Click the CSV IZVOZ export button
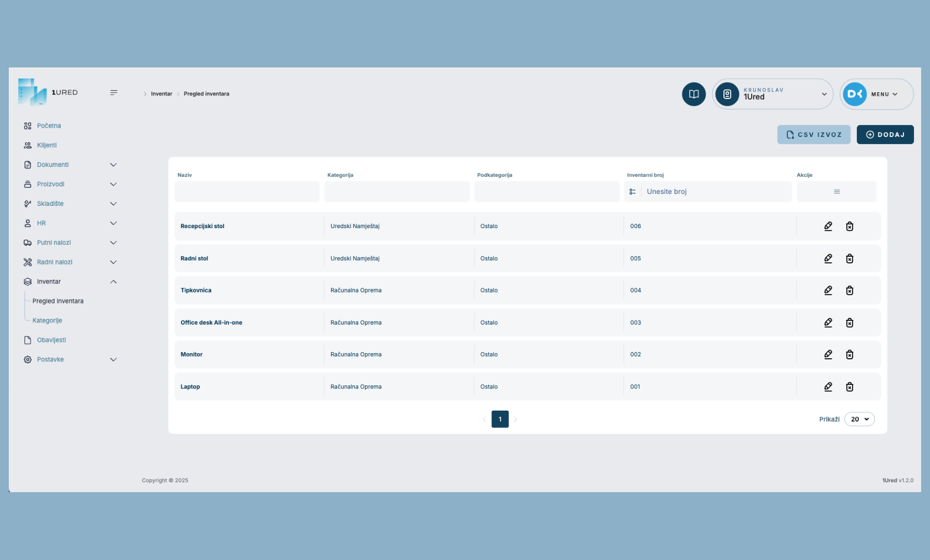Screen dimensions: 930x560 pyautogui.click(x=814, y=134)
